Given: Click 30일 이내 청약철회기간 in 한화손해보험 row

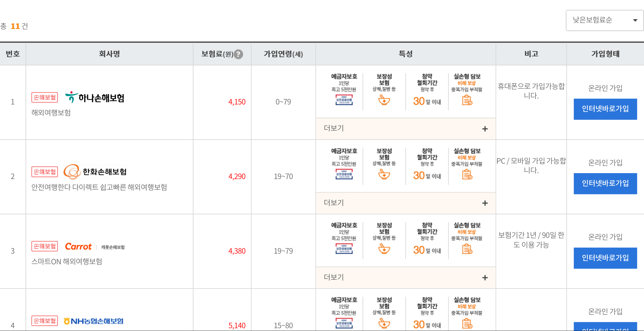Looking at the screenshot, I should [x=427, y=175].
